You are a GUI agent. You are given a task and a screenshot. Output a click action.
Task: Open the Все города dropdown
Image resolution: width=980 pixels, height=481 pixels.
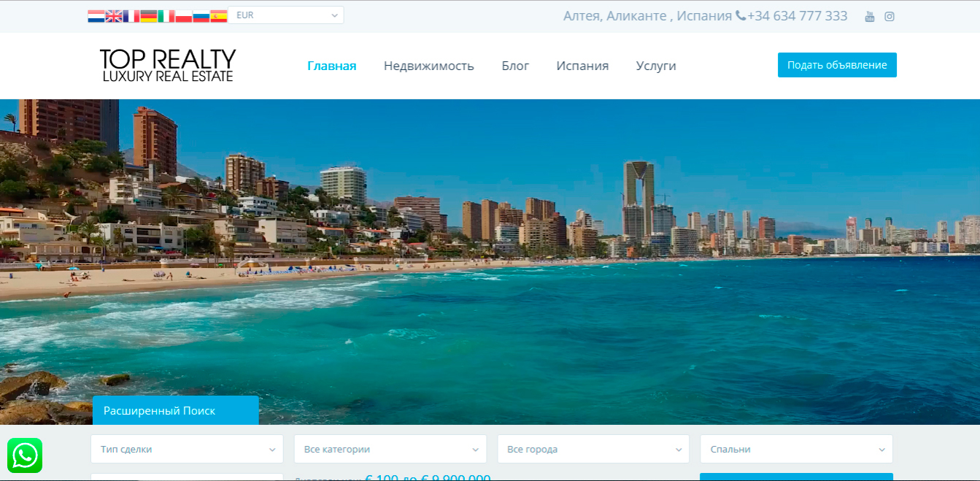pyautogui.click(x=593, y=449)
